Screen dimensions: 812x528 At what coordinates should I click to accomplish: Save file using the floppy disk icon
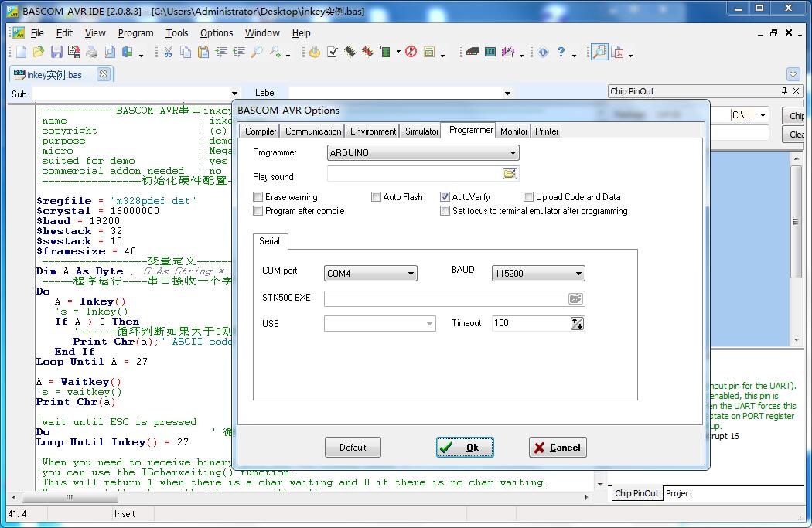[56, 52]
